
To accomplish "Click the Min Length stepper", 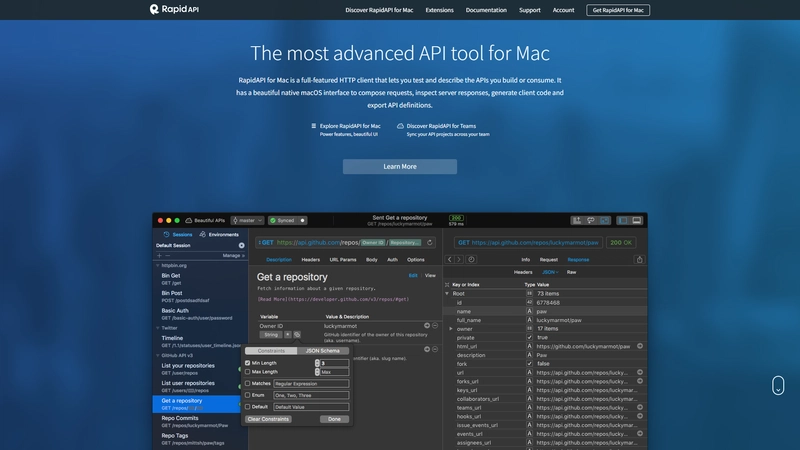I will [317, 363].
